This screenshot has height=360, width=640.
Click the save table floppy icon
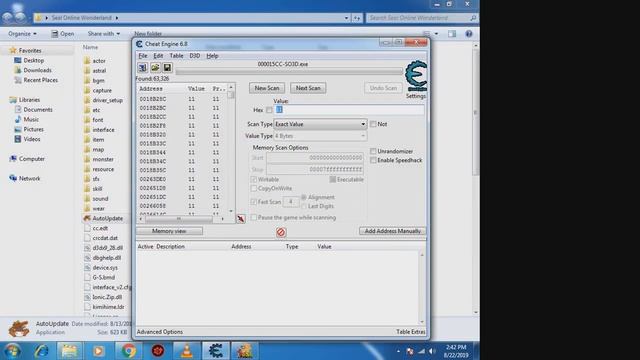[167, 67]
